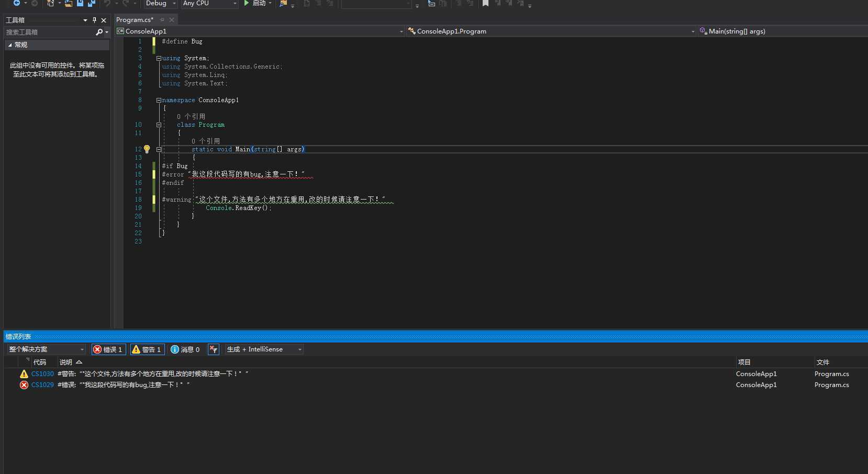
Task: Click the ConsoleApp1 cell in CS1030 row
Action: tap(756, 374)
